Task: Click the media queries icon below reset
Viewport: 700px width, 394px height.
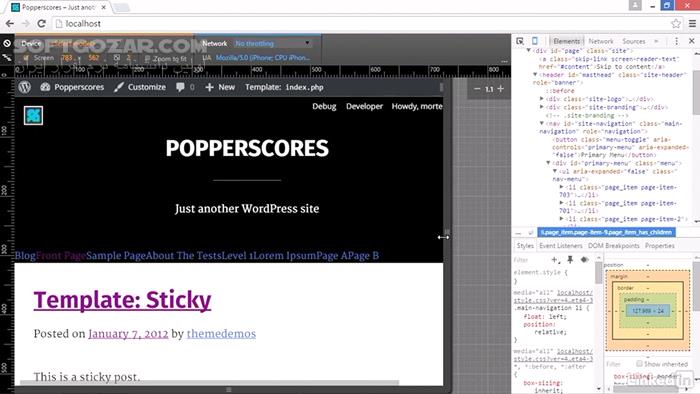Action: [7, 58]
